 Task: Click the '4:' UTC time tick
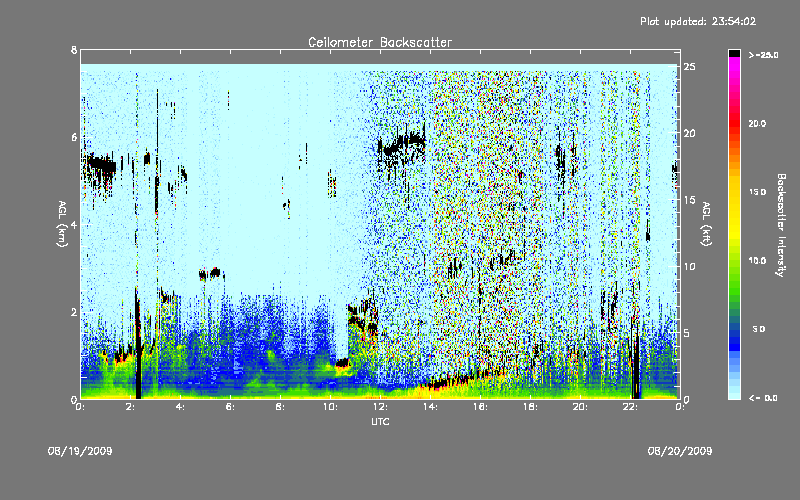click(180, 407)
